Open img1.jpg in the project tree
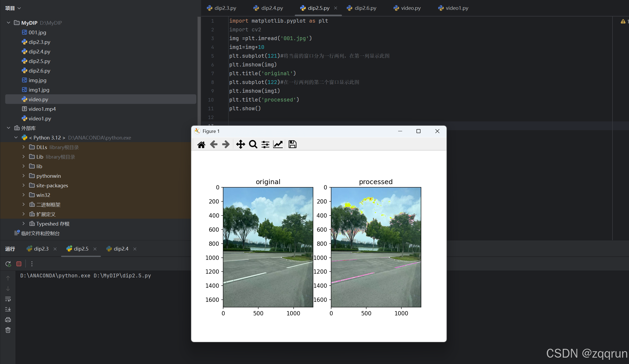This screenshot has width=629, height=364. (39, 90)
